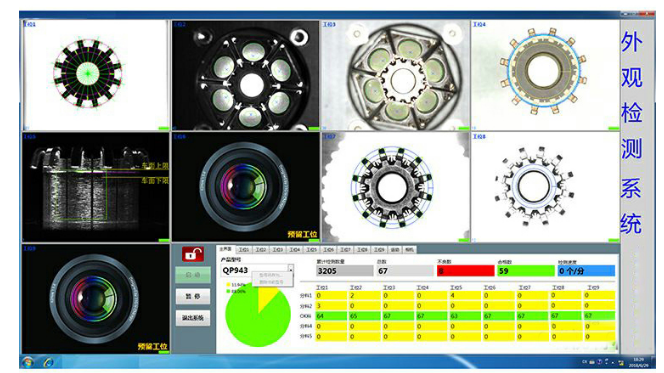Select the reserved station 6 lens image

click(245, 187)
